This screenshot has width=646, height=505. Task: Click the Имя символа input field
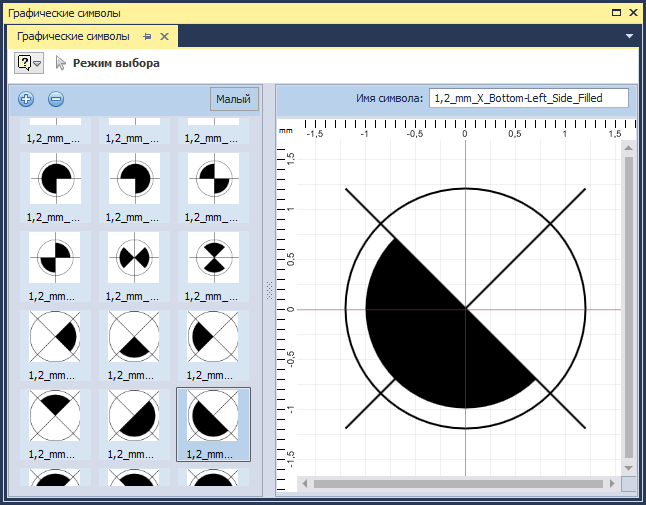pyautogui.click(x=529, y=98)
